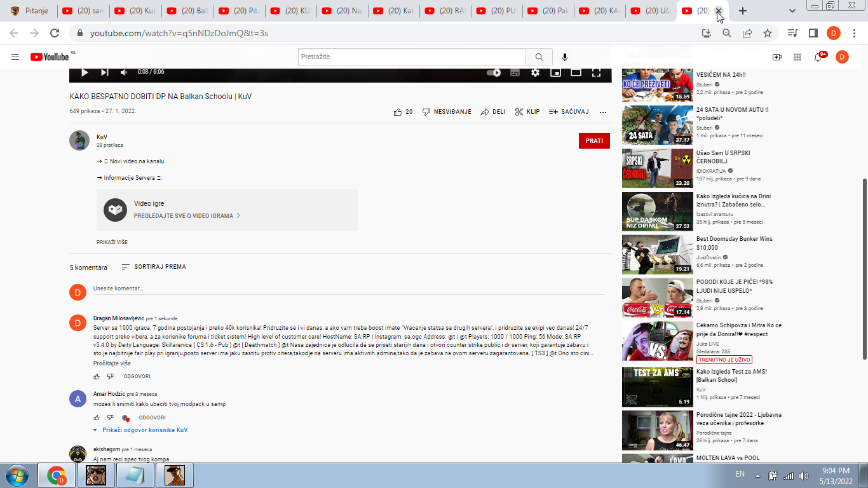Open Notepad taskbar icon
This screenshot has width=868, height=488.
(x=135, y=475)
